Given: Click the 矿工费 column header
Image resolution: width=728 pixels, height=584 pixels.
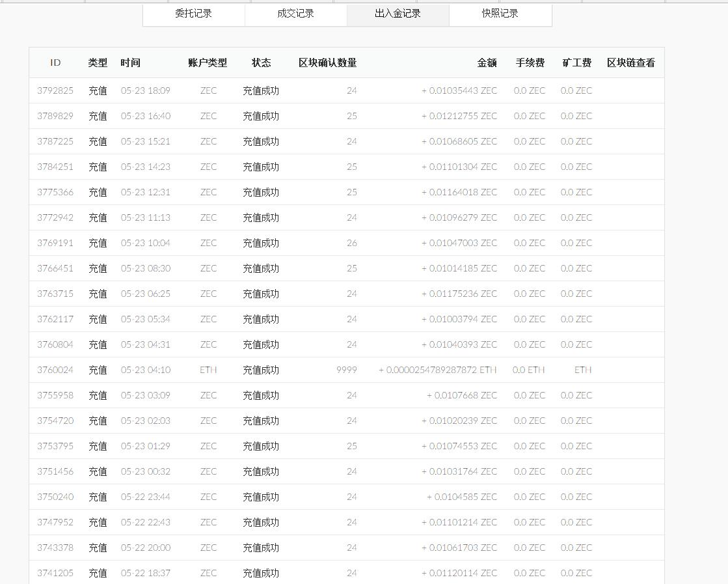Looking at the screenshot, I should coord(576,63).
